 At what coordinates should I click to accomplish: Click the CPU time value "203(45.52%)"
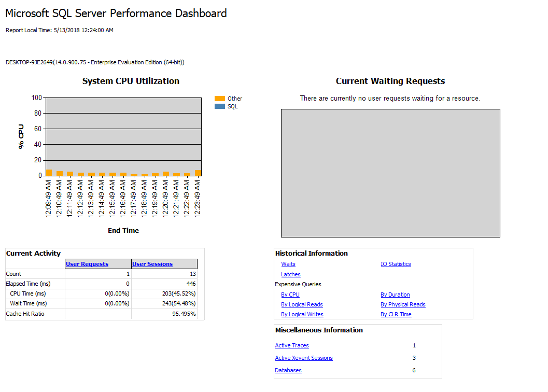point(179,293)
